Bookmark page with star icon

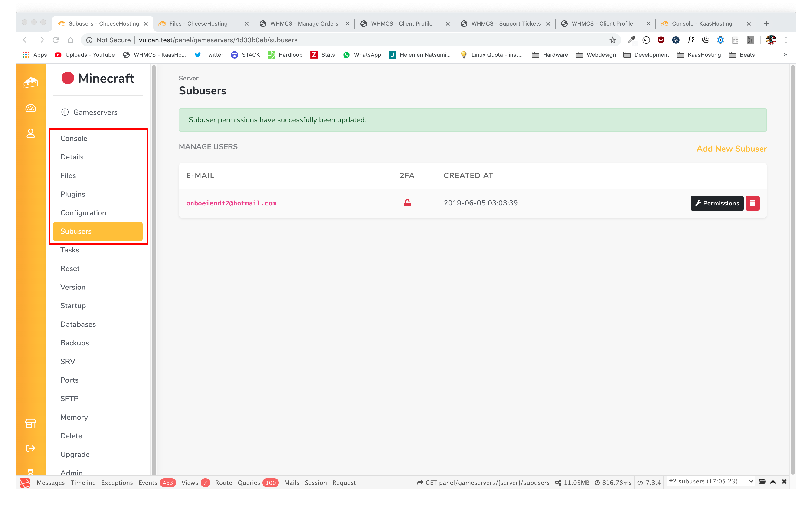click(x=612, y=40)
